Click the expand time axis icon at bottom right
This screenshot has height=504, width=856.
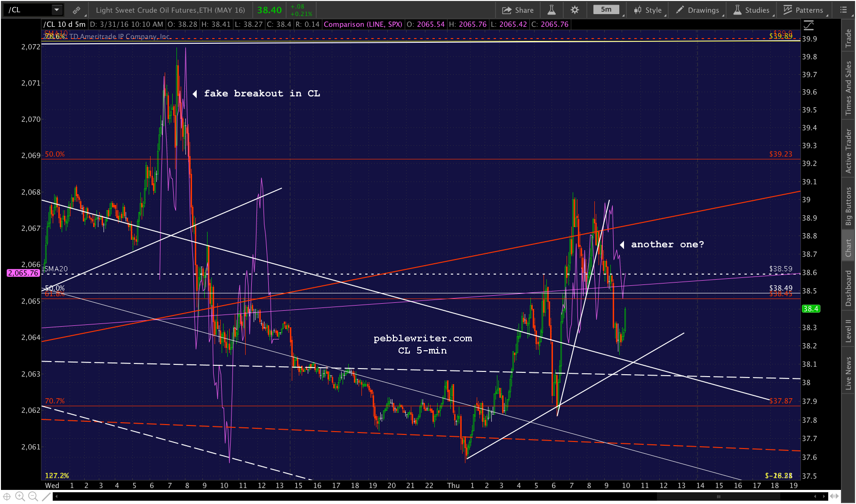coord(835,496)
